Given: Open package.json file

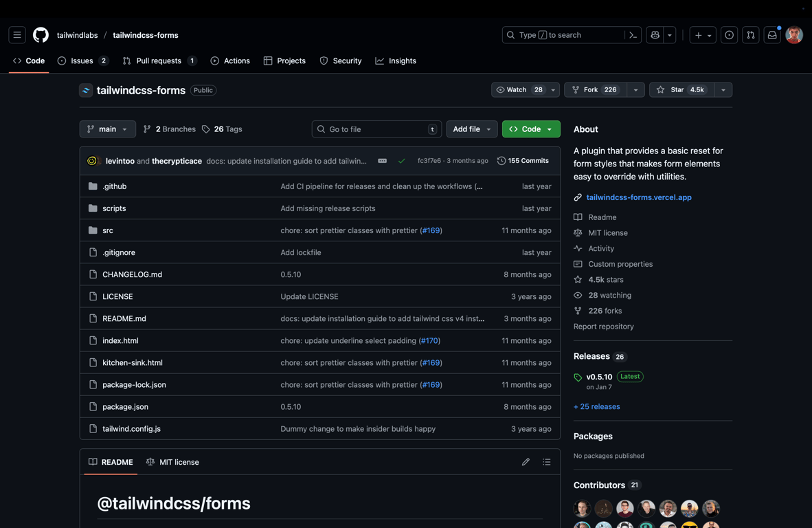Looking at the screenshot, I should (125, 407).
